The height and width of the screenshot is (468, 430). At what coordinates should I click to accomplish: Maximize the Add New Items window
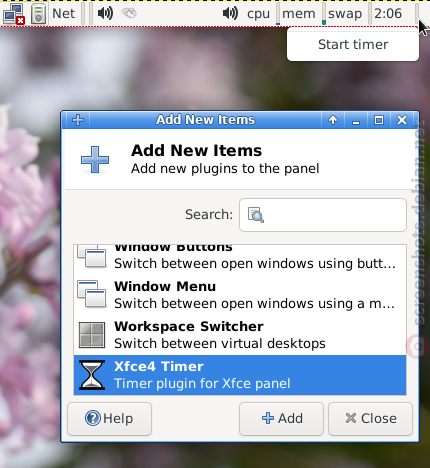[x=379, y=120]
